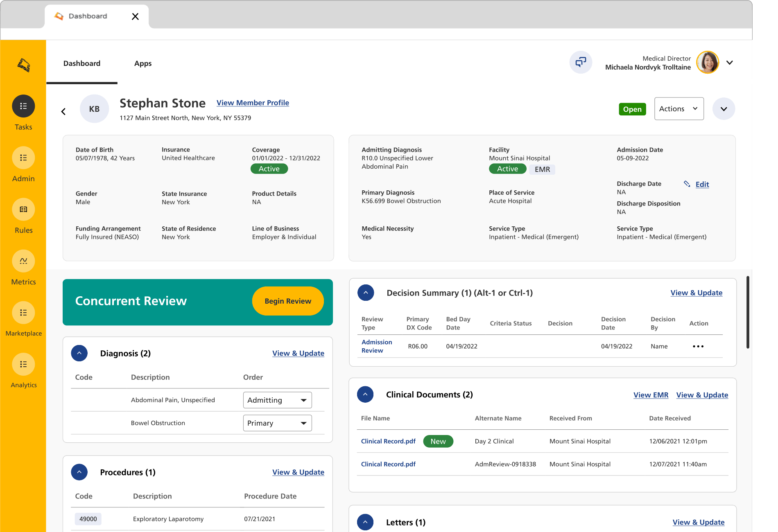Collapse the Decision Summary section
Image resolution: width=778 pixels, height=532 pixels.
pos(366,293)
